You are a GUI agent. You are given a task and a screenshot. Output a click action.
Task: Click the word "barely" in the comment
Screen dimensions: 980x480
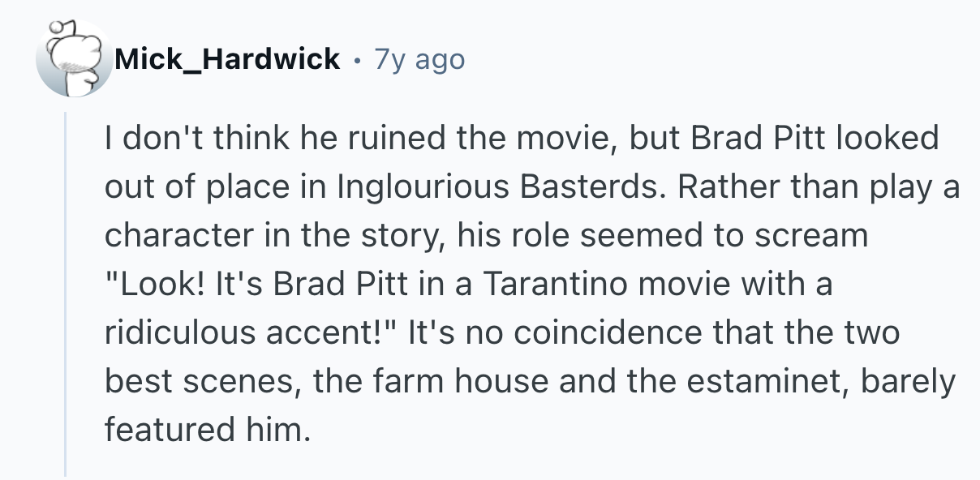pyautogui.click(x=906, y=382)
